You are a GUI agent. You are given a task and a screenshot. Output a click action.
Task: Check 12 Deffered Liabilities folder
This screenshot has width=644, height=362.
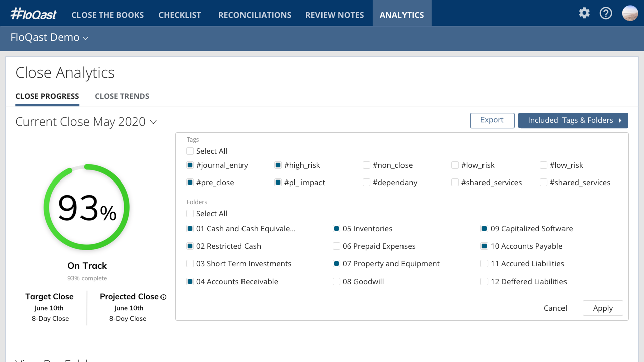click(484, 281)
